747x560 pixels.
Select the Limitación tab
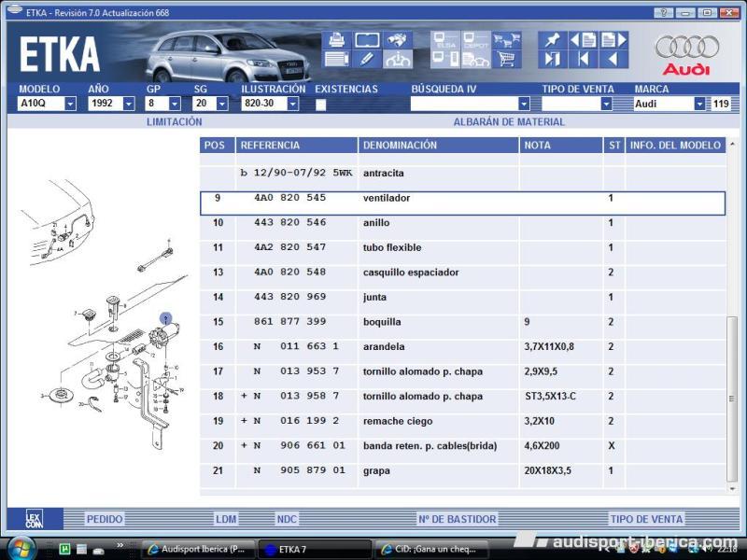174,122
